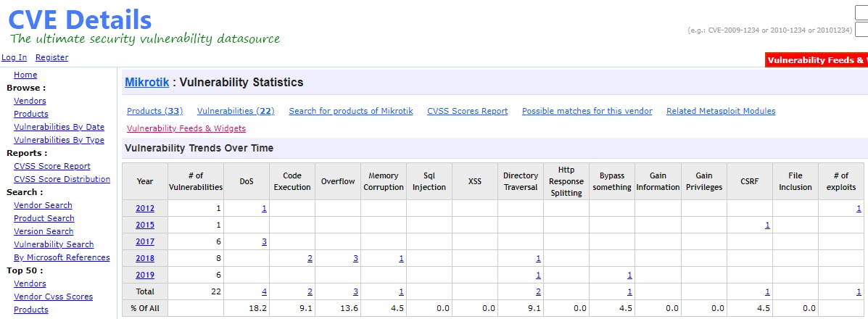Open By Microsoft References
This screenshot has height=319, width=868.
(62, 257)
